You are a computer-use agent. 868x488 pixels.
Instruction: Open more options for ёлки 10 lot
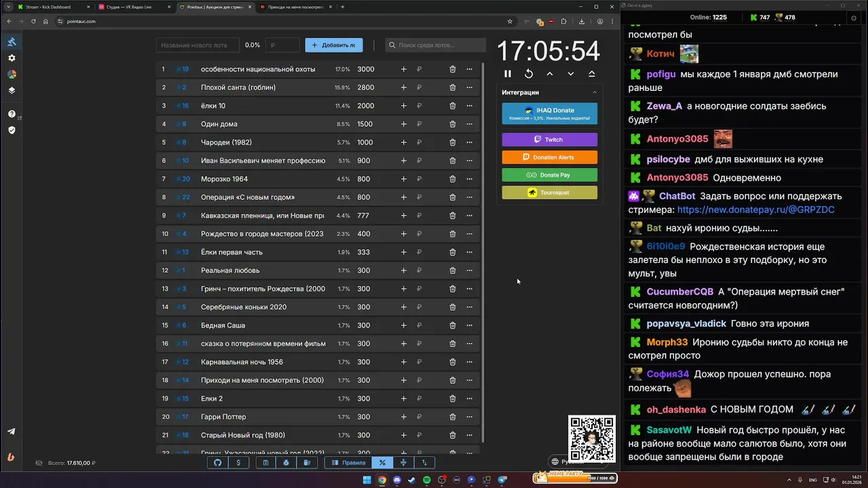(469, 106)
